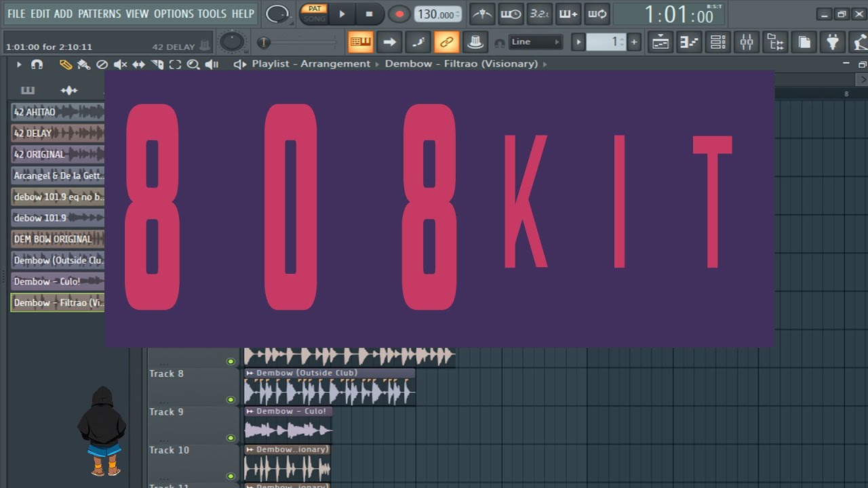Disable the orange multilink controllers button

click(x=446, y=42)
